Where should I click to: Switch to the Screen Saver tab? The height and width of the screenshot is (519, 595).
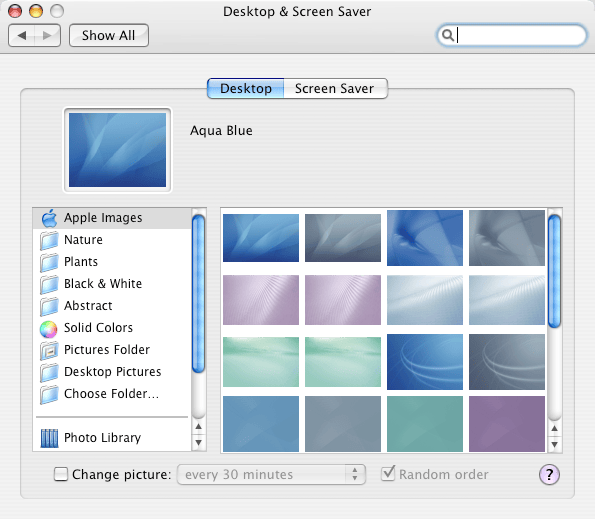335,88
